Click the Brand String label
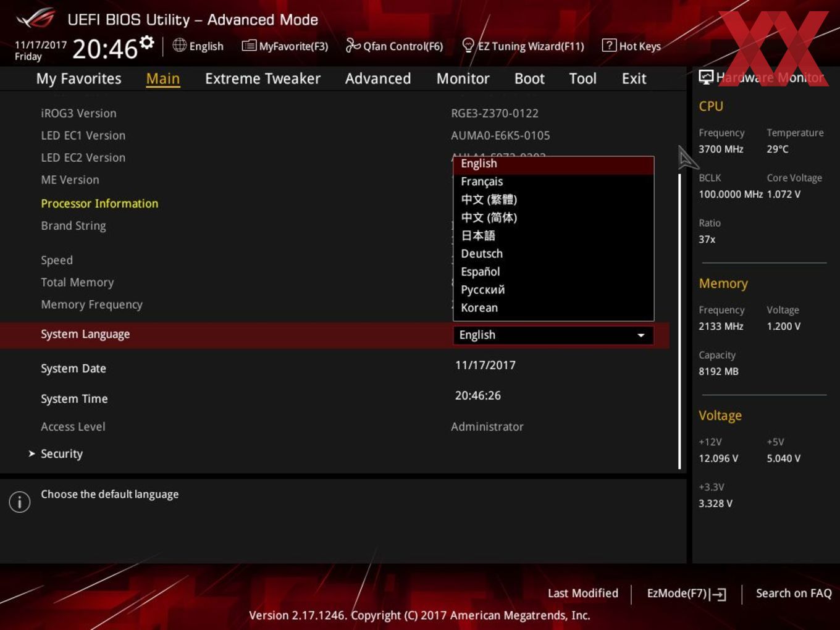This screenshot has width=840, height=630. (73, 226)
